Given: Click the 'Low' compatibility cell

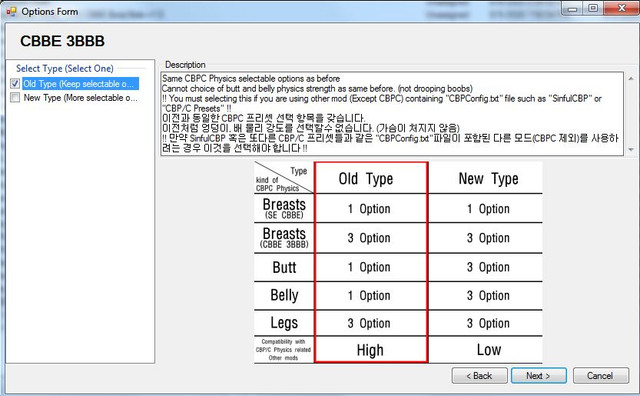Looking at the screenshot, I should click(x=489, y=349).
